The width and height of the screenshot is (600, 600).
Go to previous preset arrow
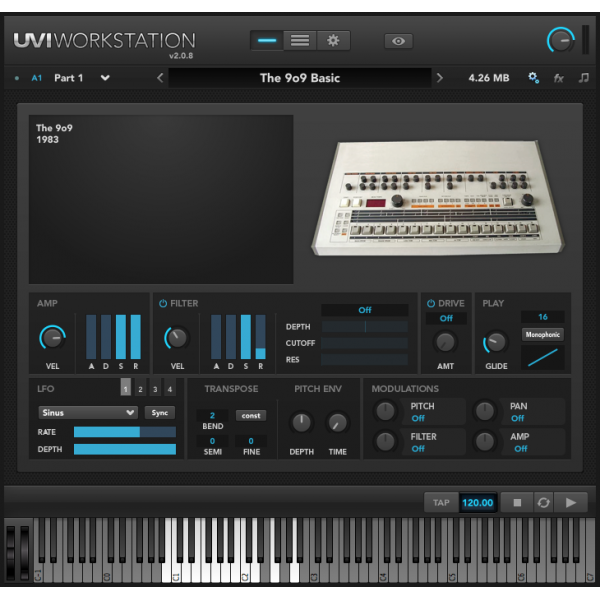click(x=160, y=78)
